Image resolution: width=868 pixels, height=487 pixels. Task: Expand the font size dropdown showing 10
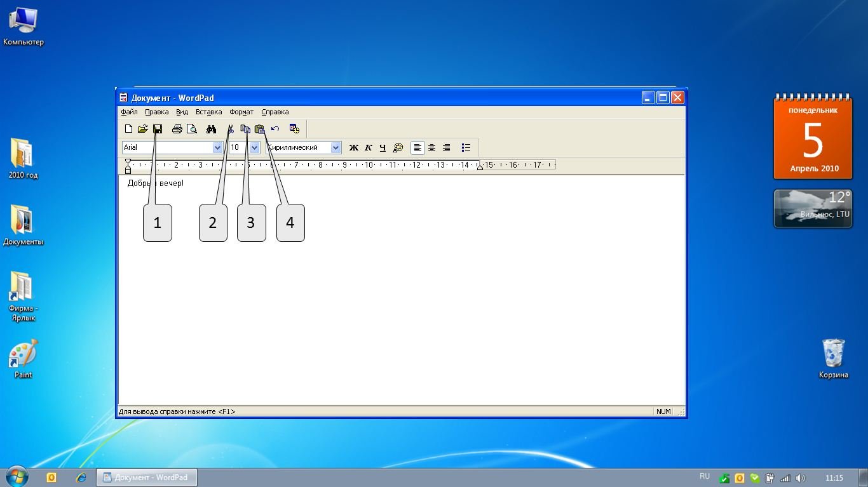pos(254,148)
